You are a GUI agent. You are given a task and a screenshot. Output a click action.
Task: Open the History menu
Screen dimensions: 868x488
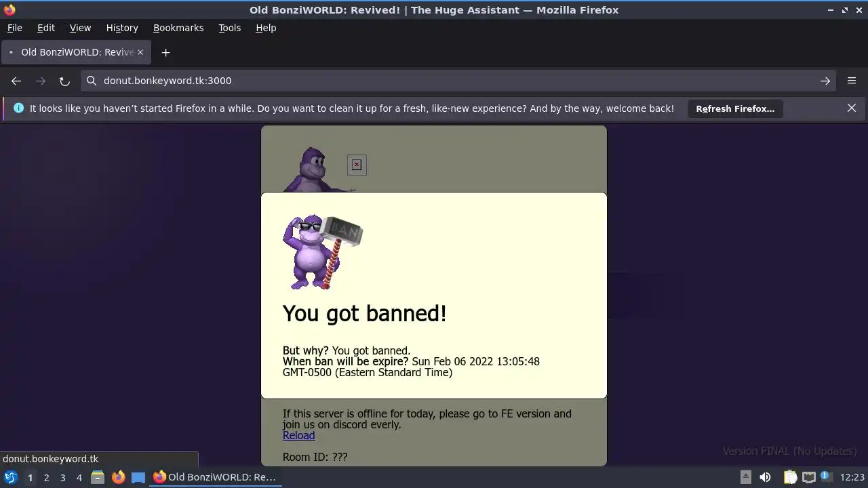coord(122,28)
